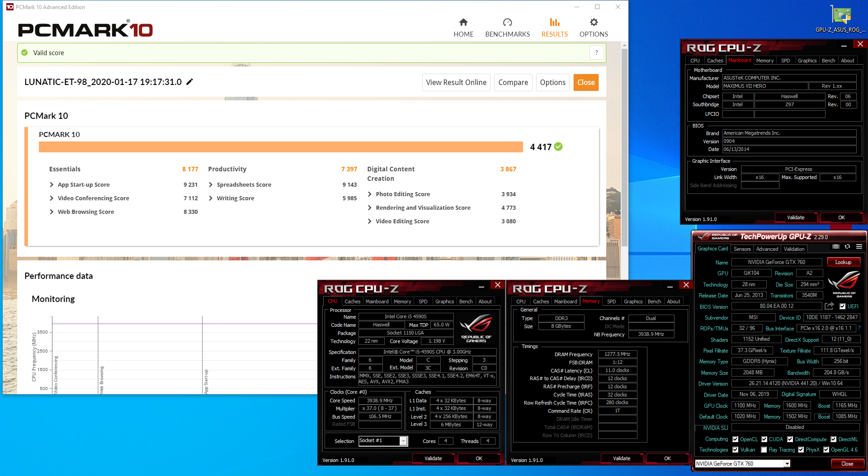Switch to the Validation tab in GPU-Z
This screenshot has width=868, height=476.
tap(794, 249)
